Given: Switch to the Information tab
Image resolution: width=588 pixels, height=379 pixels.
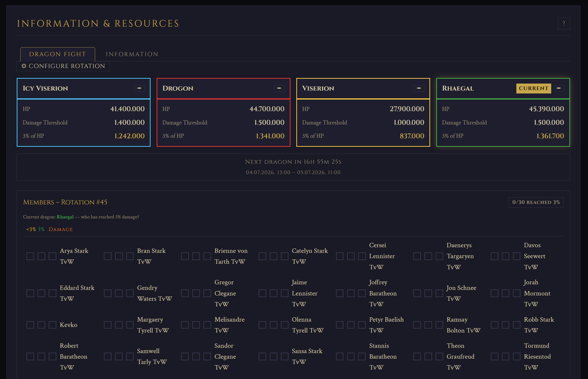Looking at the screenshot, I should coord(132,54).
